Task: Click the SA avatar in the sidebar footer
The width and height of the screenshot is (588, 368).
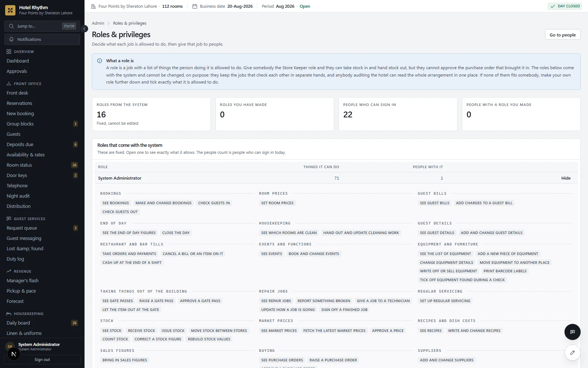Action: point(10,346)
